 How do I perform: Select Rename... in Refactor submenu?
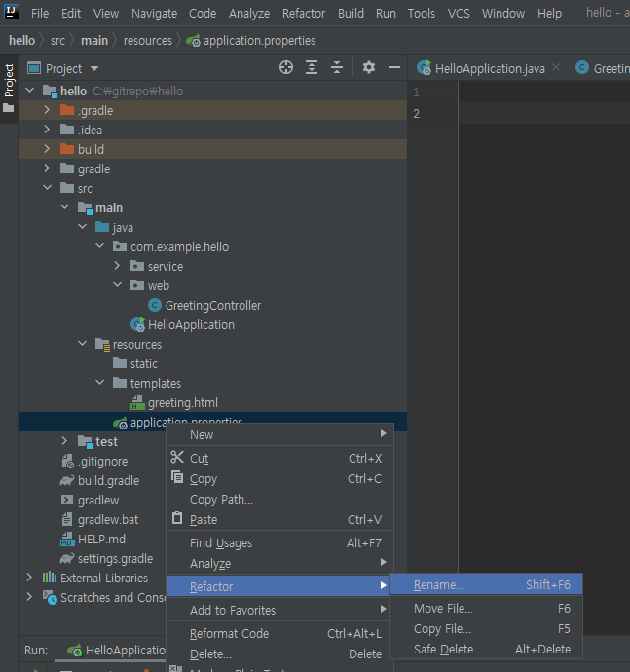tap(487, 585)
